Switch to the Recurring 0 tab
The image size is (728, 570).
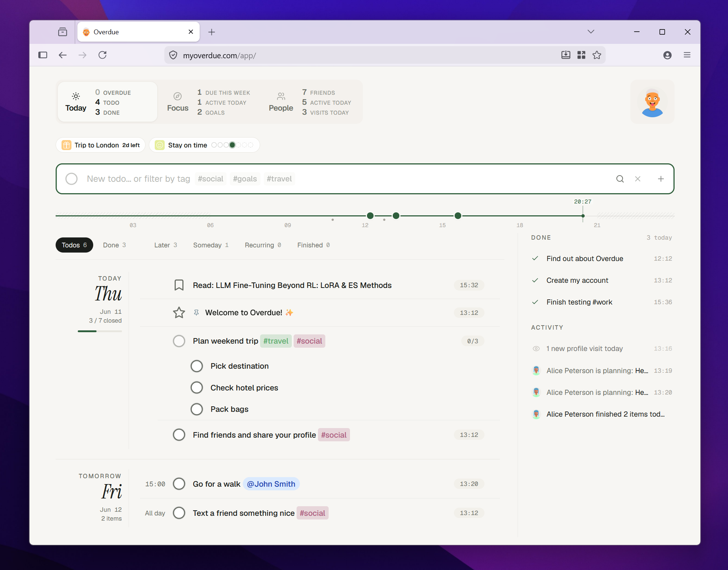pos(263,245)
